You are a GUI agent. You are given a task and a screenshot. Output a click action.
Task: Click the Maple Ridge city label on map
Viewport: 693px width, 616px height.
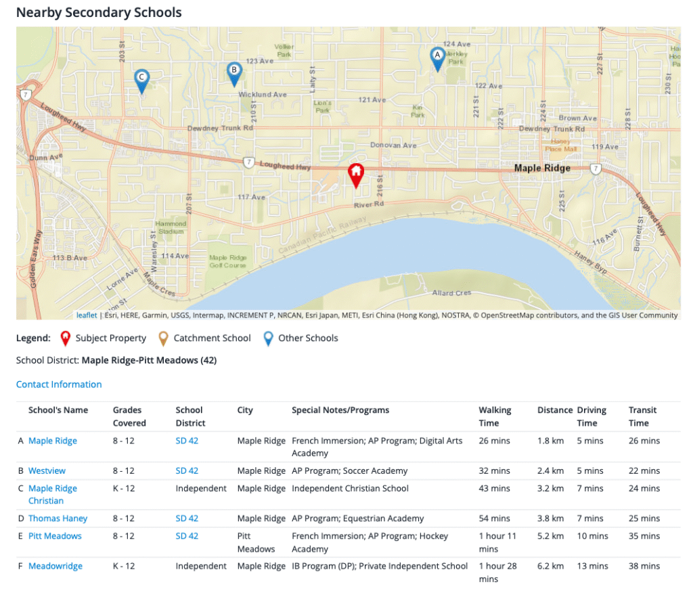pos(542,169)
